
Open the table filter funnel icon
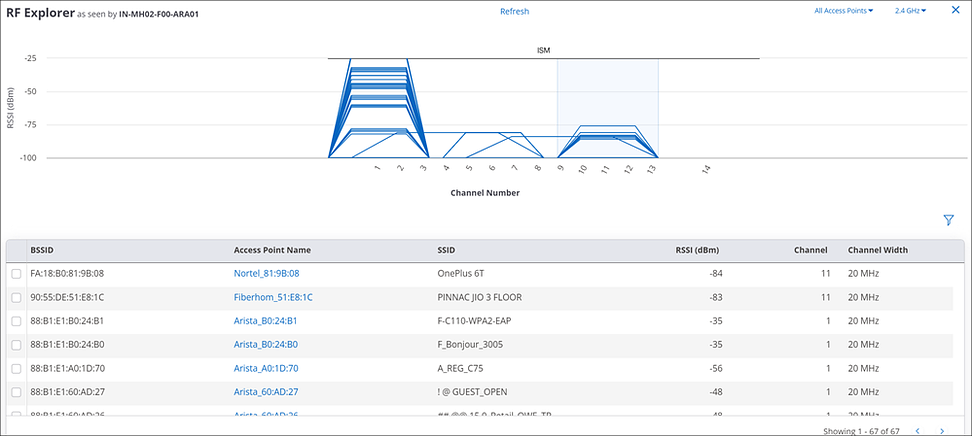coord(948,220)
